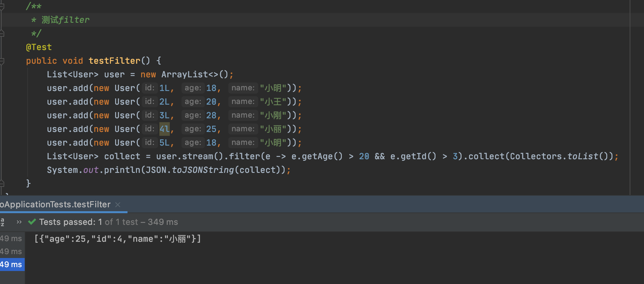Collapse the testFilter method fold marker
Image resolution: width=644 pixels, height=284 pixels.
pyautogui.click(x=2, y=61)
